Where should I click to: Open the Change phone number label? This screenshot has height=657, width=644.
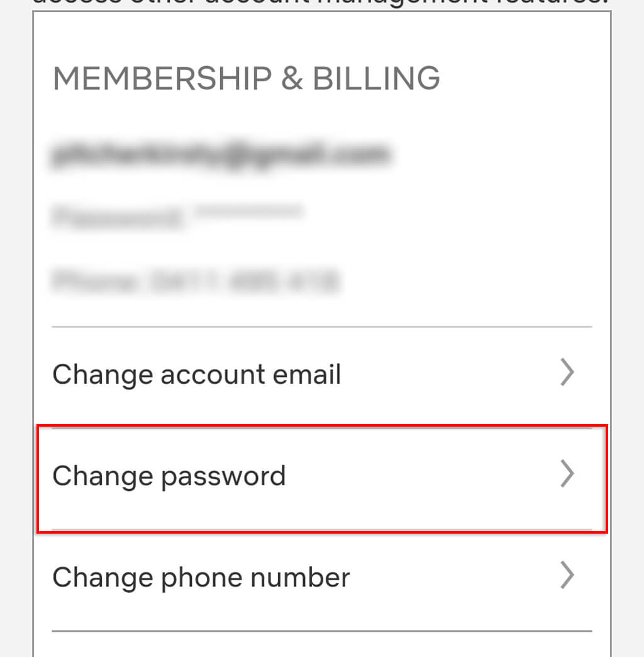[x=201, y=578]
